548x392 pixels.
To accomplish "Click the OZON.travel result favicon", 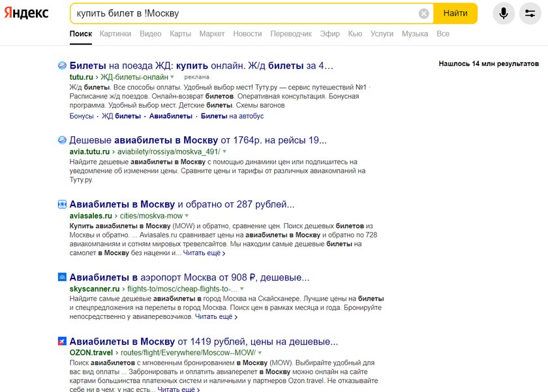I will point(62,341).
